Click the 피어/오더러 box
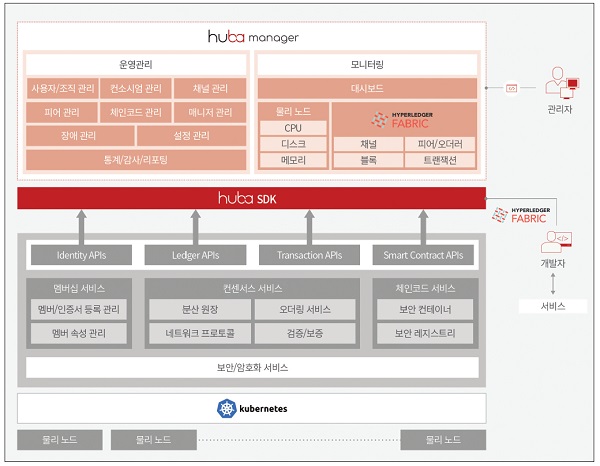Viewport: 600px width, 466px height. point(440,144)
